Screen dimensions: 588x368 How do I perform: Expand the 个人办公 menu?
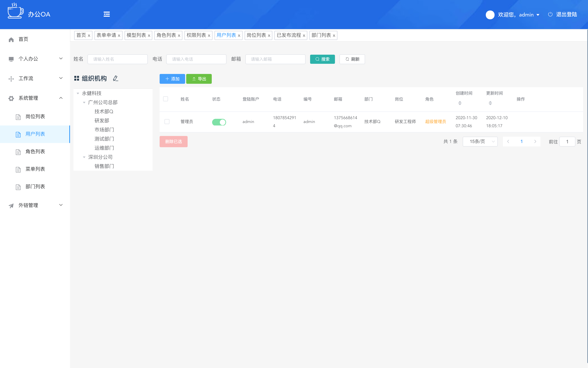(61, 58)
